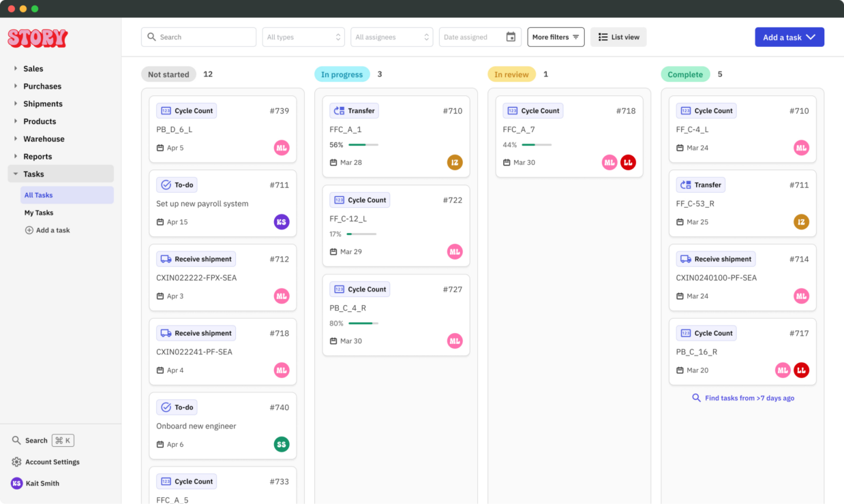
Task: Open the All assignees dropdown
Action: click(x=392, y=37)
